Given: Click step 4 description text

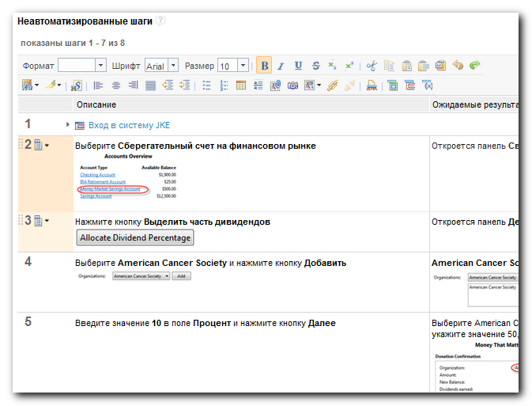Looking at the screenshot, I should click(210, 263).
